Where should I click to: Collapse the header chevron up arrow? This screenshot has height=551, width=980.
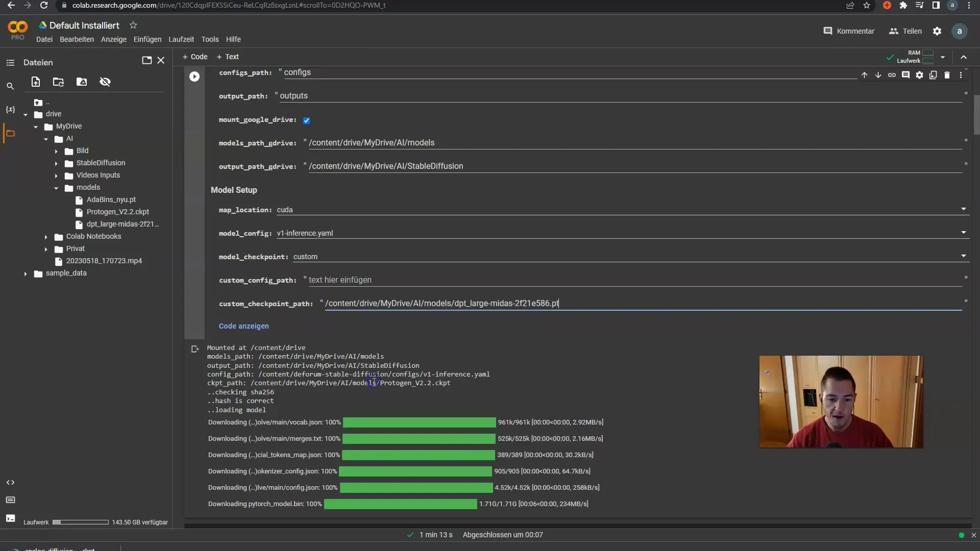[x=964, y=57]
